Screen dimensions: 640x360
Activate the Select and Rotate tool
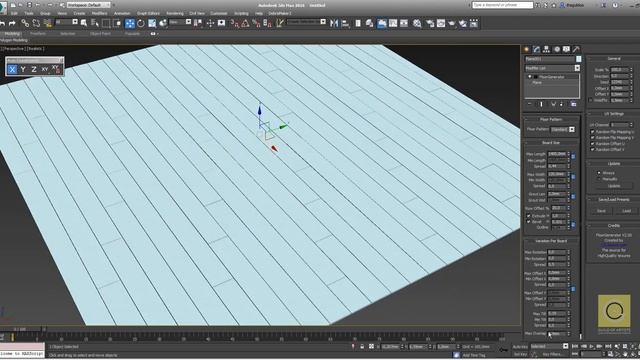[141, 23]
